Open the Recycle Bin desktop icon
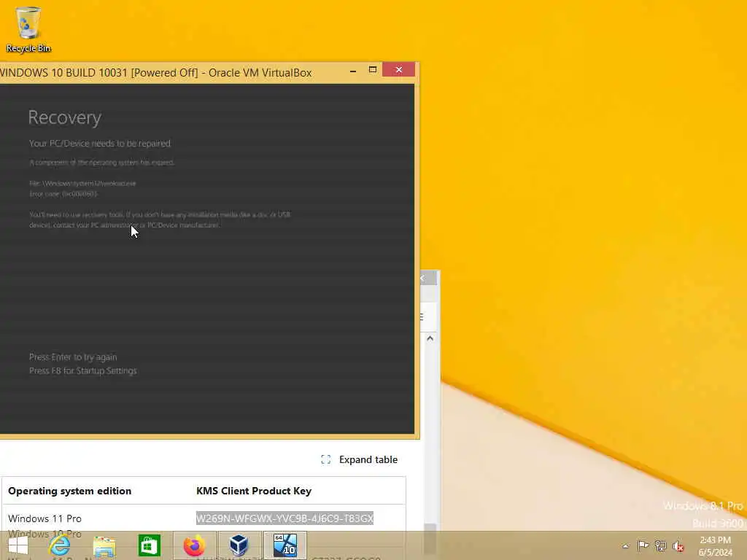Image resolution: width=747 pixels, height=560 pixels. 28,28
